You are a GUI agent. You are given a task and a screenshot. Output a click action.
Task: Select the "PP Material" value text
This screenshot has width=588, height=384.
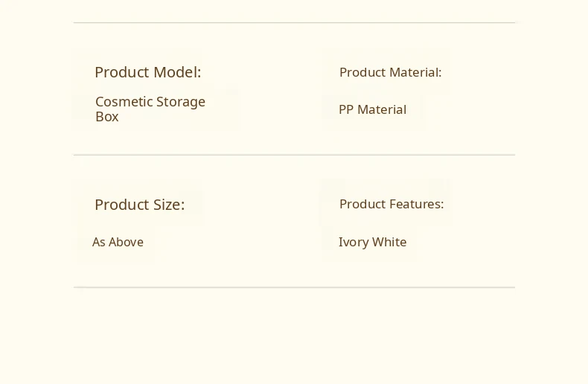(x=372, y=109)
